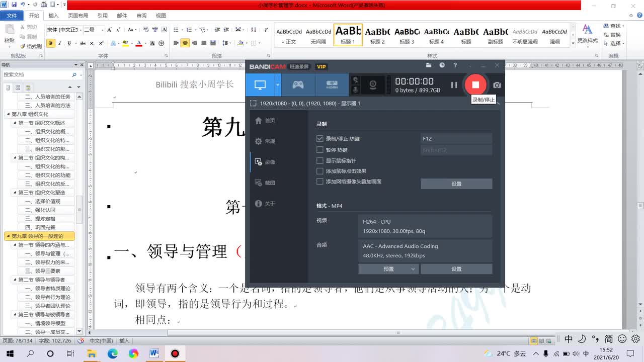Click 标题 2 style in Word gallery
Viewport: 644px width, 362px height.
pos(377,35)
